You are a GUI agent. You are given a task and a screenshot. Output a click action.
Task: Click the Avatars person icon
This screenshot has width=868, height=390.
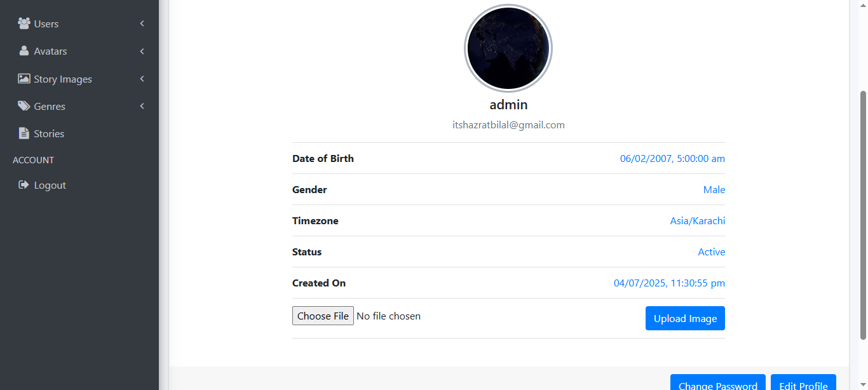coord(24,51)
